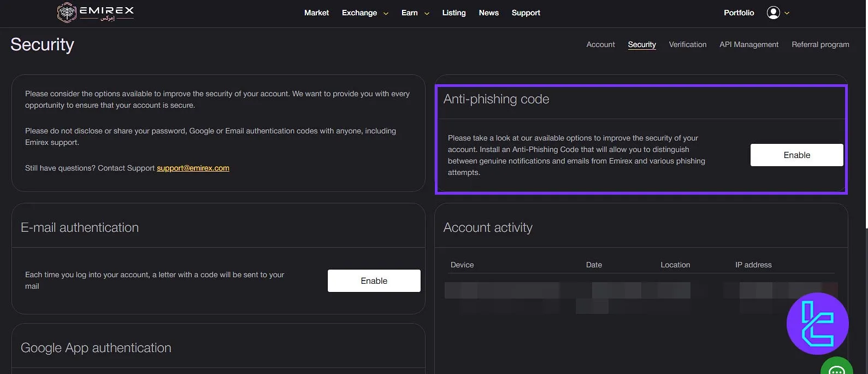
Task: Open the user profile avatar icon
Action: click(x=773, y=13)
